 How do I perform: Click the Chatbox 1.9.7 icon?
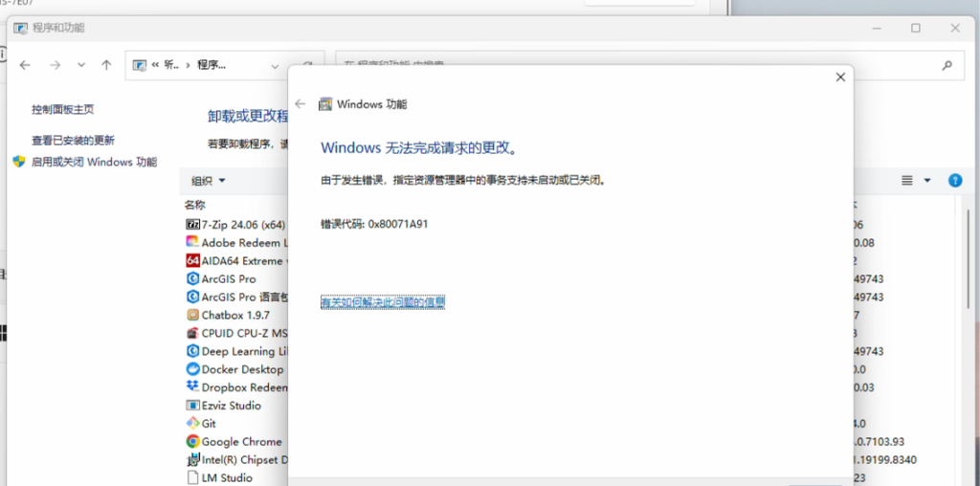[x=192, y=315]
